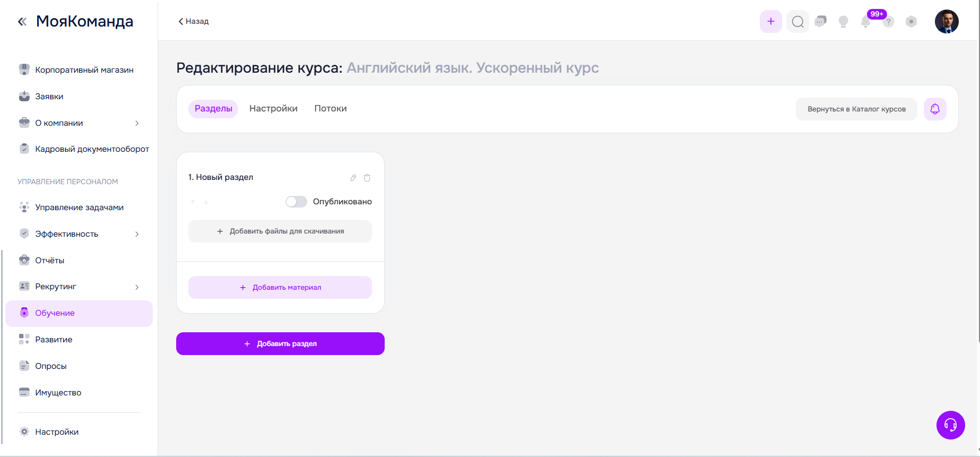The width and height of the screenshot is (980, 457).
Task: Collapse the sidebar with double chevron
Action: [x=22, y=22]
